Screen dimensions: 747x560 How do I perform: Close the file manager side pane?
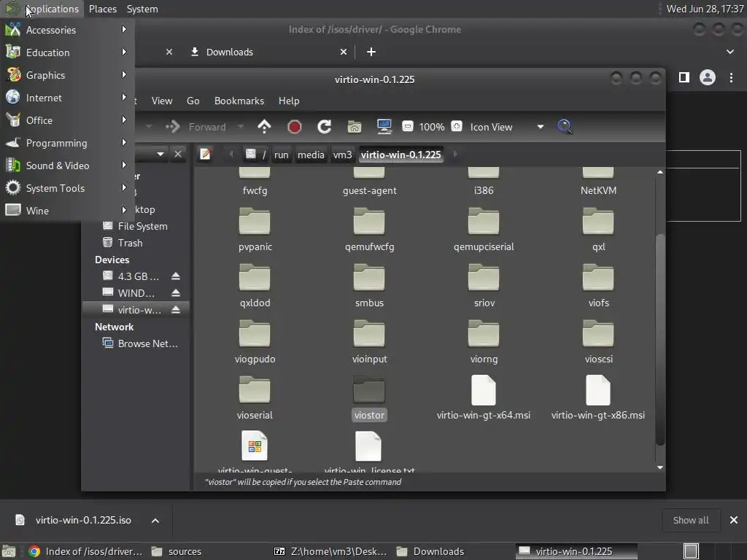[178, 154]
